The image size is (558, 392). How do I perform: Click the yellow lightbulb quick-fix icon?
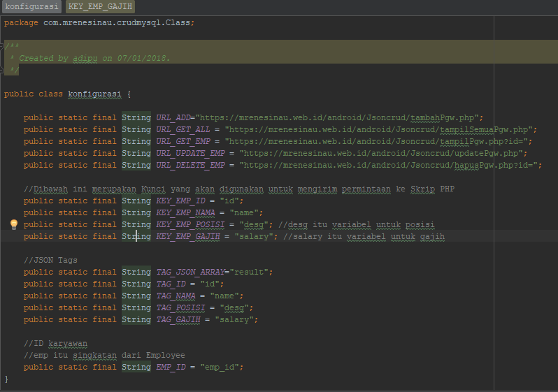click(13, 224)
